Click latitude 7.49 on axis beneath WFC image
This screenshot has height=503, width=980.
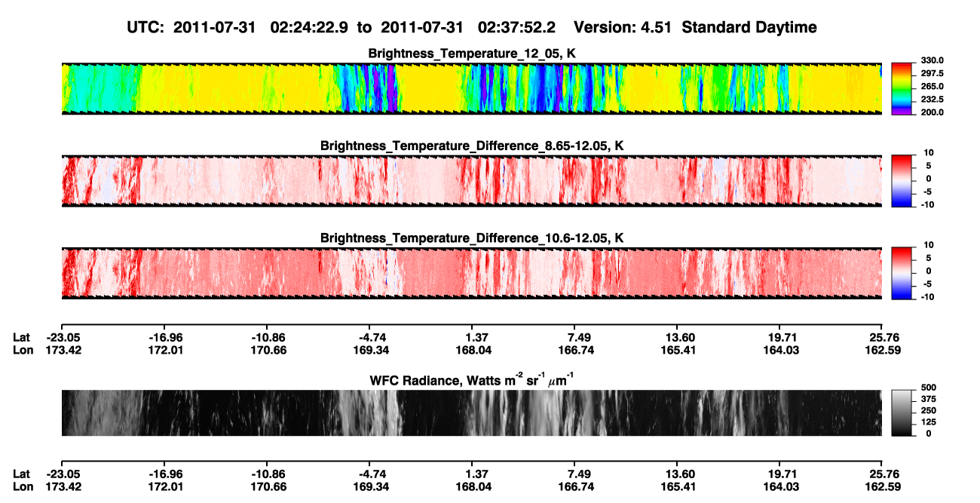575,474
